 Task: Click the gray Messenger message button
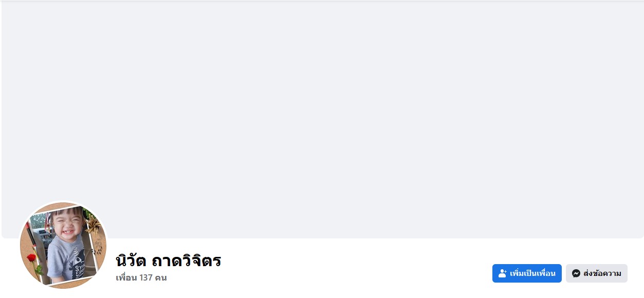pyautogui.click(x=597, y=273)
